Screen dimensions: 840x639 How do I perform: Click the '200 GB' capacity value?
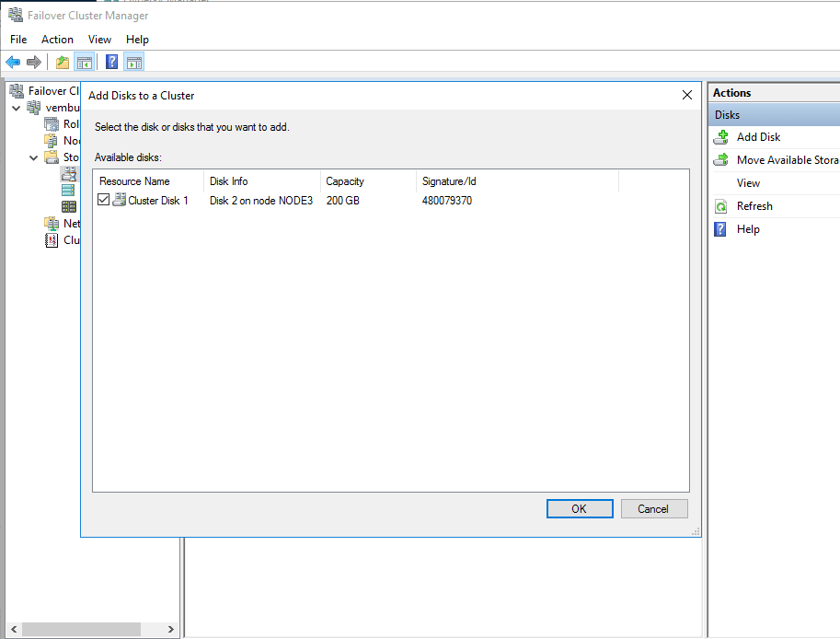(343, 201)
